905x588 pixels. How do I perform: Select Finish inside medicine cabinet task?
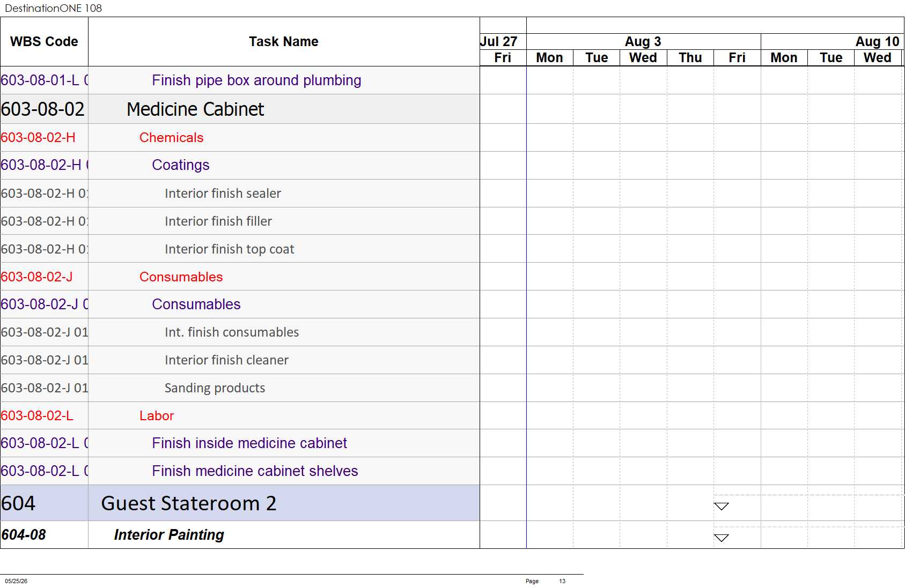(249, 443)
